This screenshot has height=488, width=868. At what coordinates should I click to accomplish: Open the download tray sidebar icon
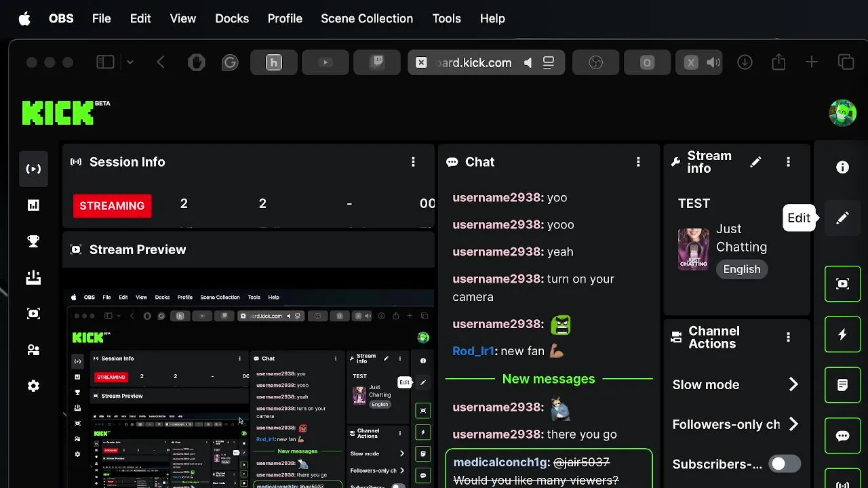pos(33,277)
